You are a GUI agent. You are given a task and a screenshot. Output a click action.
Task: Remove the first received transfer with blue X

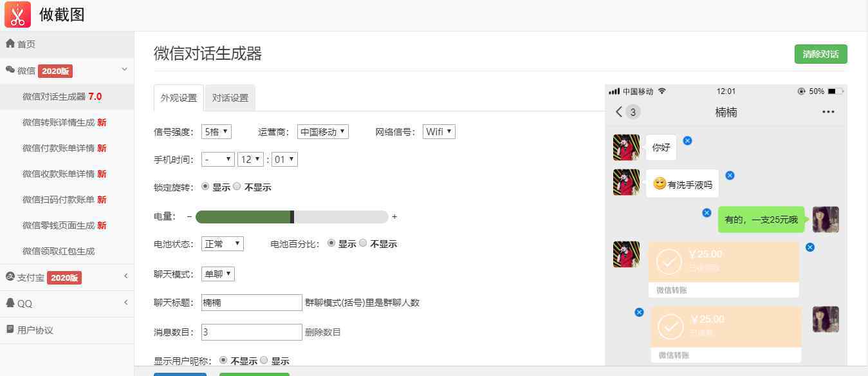810,247
